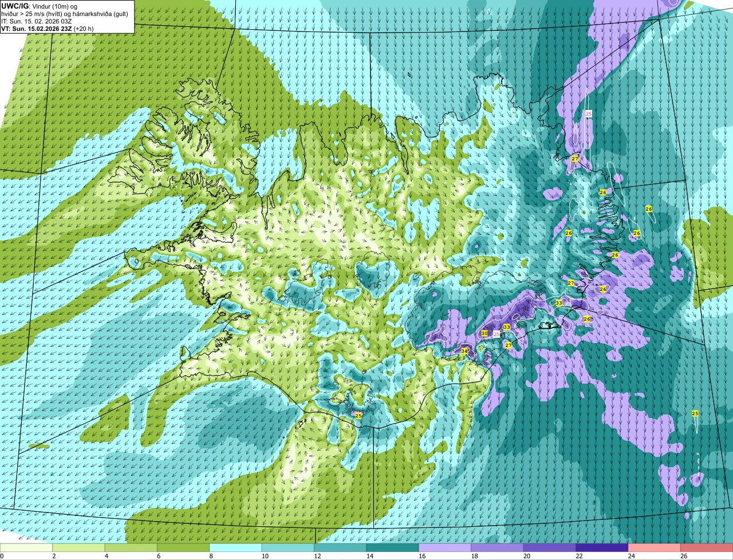Click the 20–22 m/s purple swatch

point(550,547)
